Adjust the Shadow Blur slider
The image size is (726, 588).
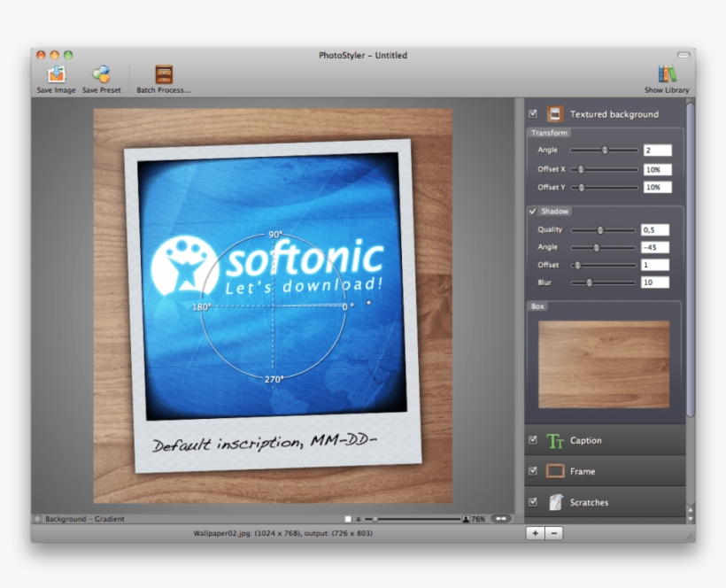pyautogui.click(x=603, y=282)
